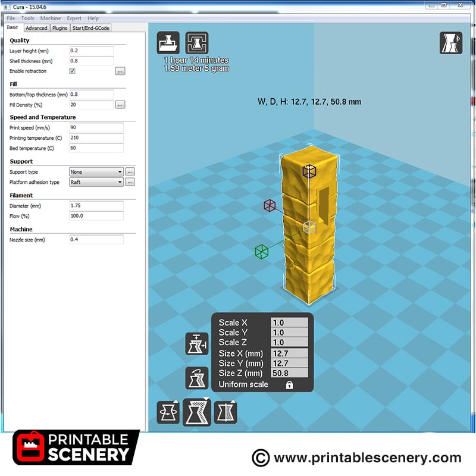Open the Tools menu
The width and height of the screenshot is (476, 476).
[27, 18]
